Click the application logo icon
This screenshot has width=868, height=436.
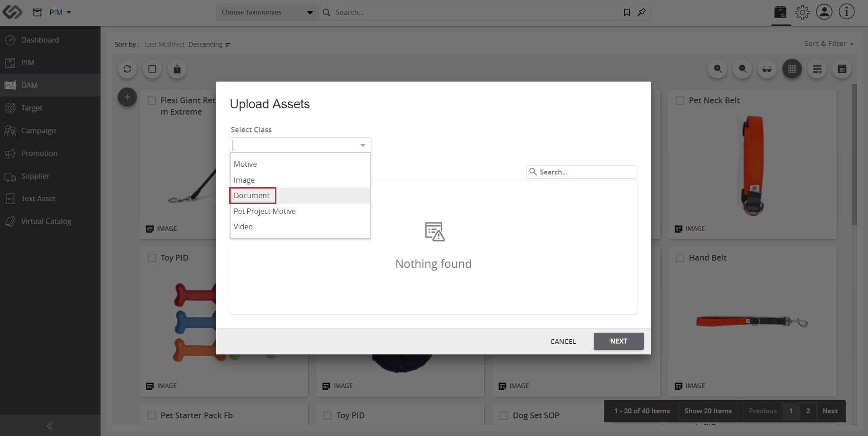coord(12,12)
